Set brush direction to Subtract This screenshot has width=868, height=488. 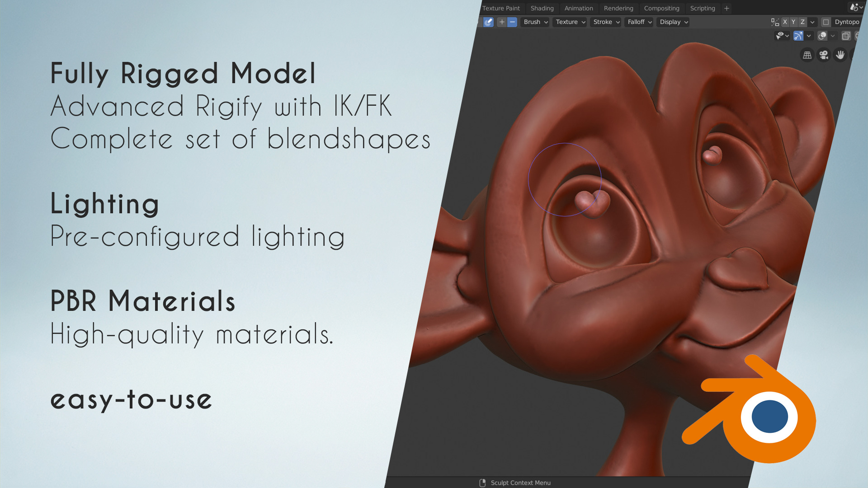click(512, 22)
